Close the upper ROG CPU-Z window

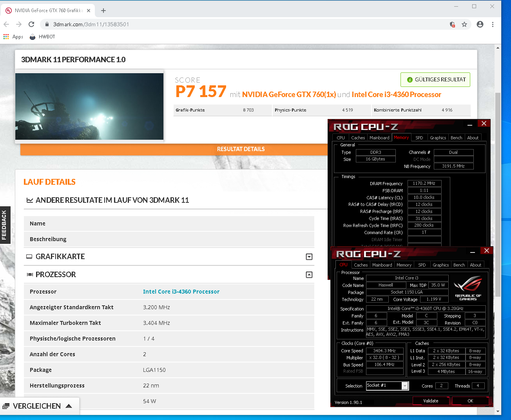484,123
